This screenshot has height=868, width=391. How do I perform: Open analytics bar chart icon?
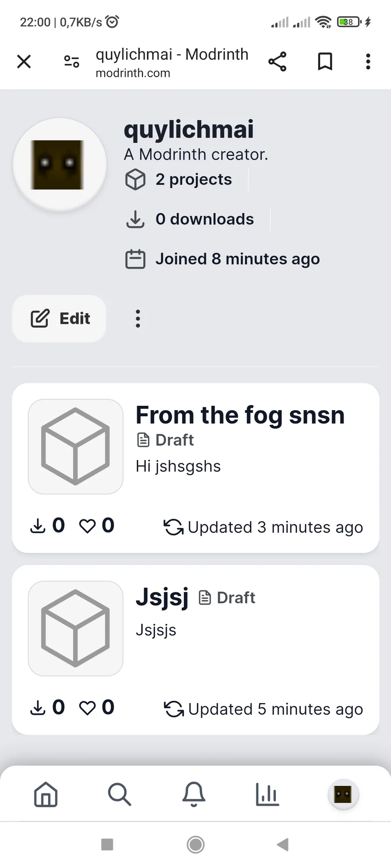click(267, 794)
